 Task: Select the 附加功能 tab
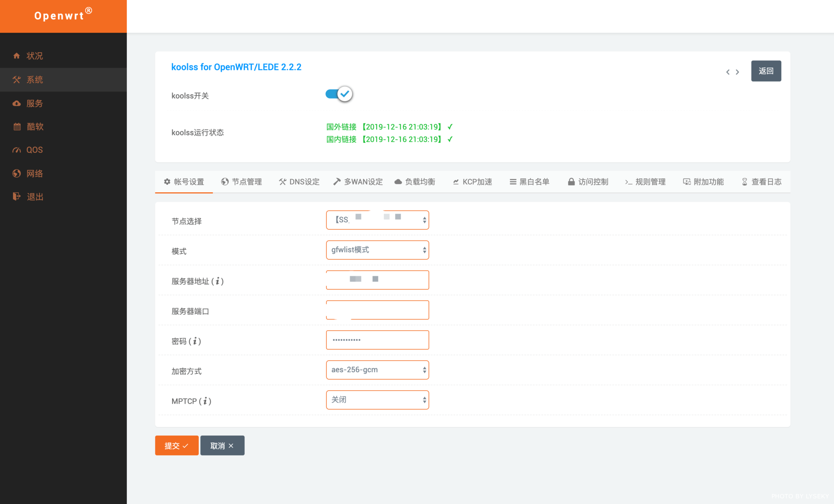704,182
